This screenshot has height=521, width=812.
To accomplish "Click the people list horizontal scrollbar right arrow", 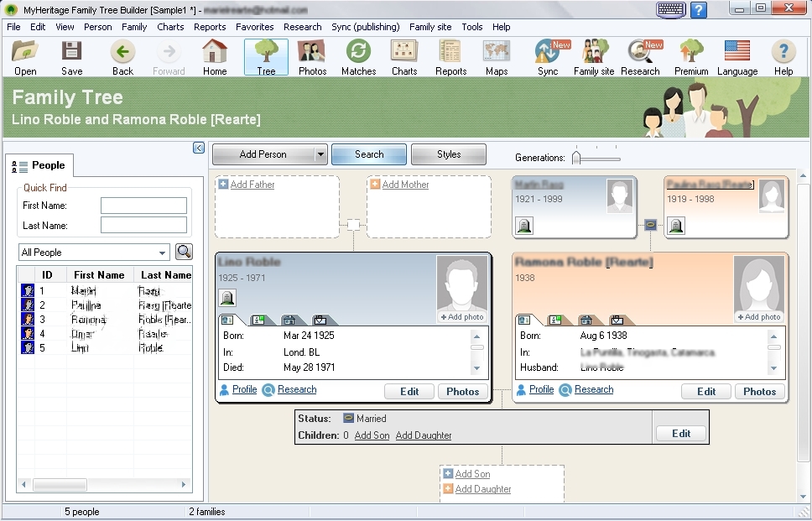I will coord(184,485).
